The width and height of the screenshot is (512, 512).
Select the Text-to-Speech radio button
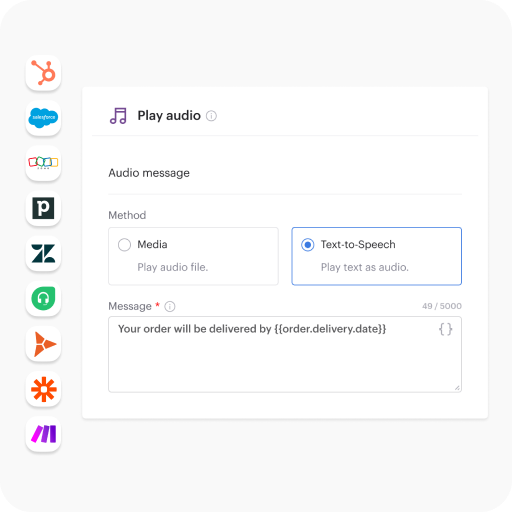[308, 245]
